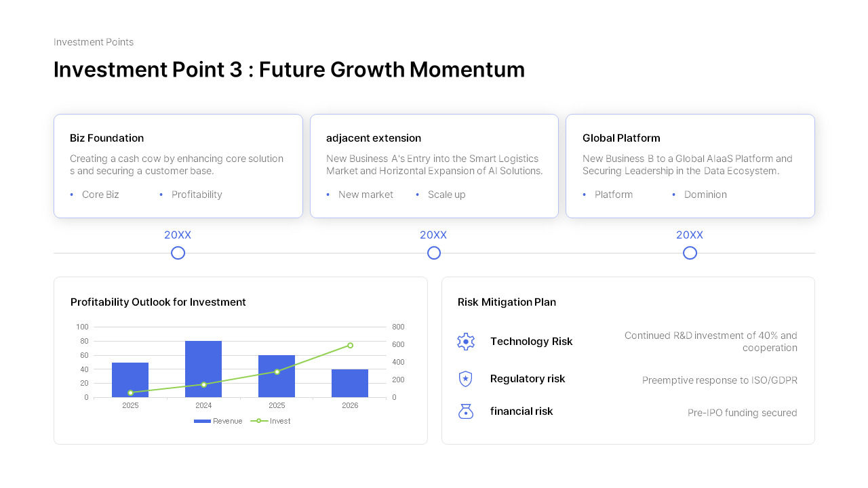Select the "2026" x-axis label
The height and width of the screenshot is (488, 868).
(x=350, y=405)
